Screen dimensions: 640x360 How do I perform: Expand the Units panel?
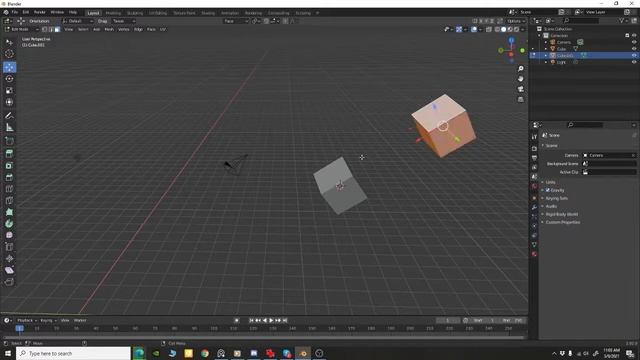coord(550,182)
